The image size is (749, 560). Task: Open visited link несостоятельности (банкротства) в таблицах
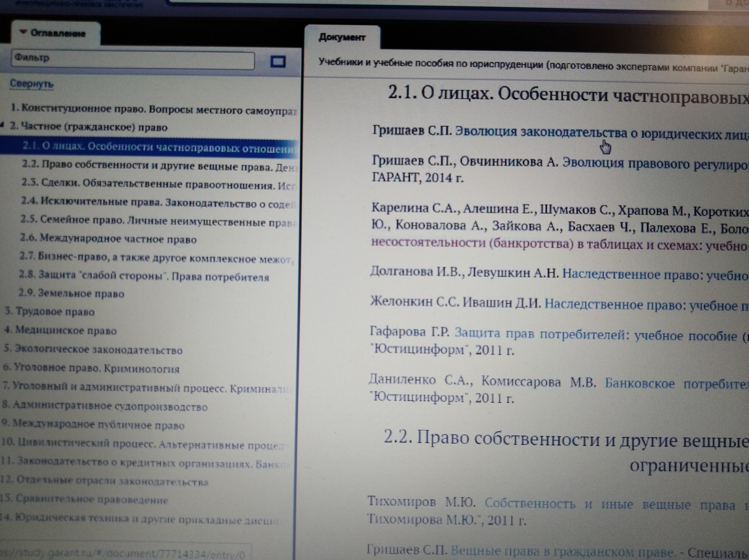coord(560,244)
